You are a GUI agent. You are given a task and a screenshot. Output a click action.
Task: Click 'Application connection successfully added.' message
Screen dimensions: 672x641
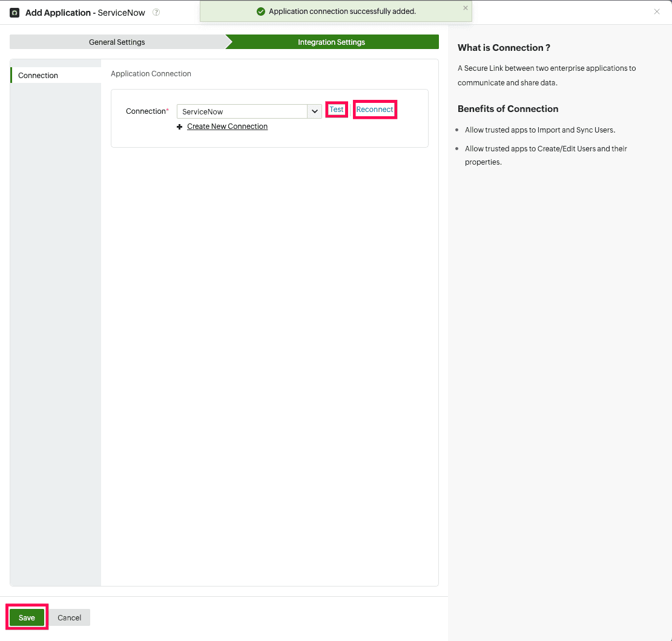pyautogui.click(x=343, y=12)
